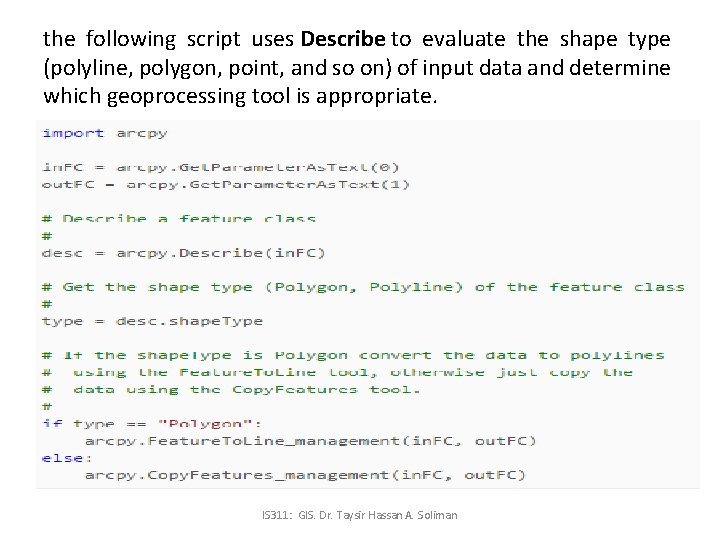Click the "desc = arcpy.Describe(inFC)" line
This screenshot has height=540, width=720.
point(183,253)
